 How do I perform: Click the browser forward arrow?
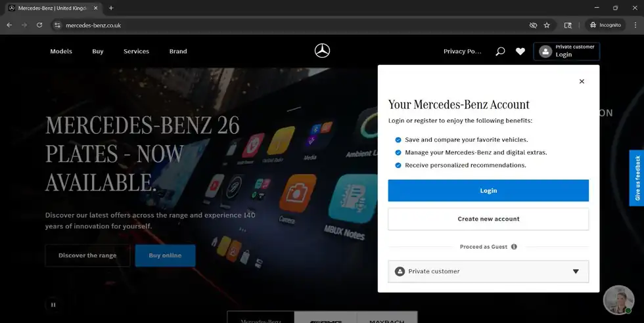pos(24,25)
